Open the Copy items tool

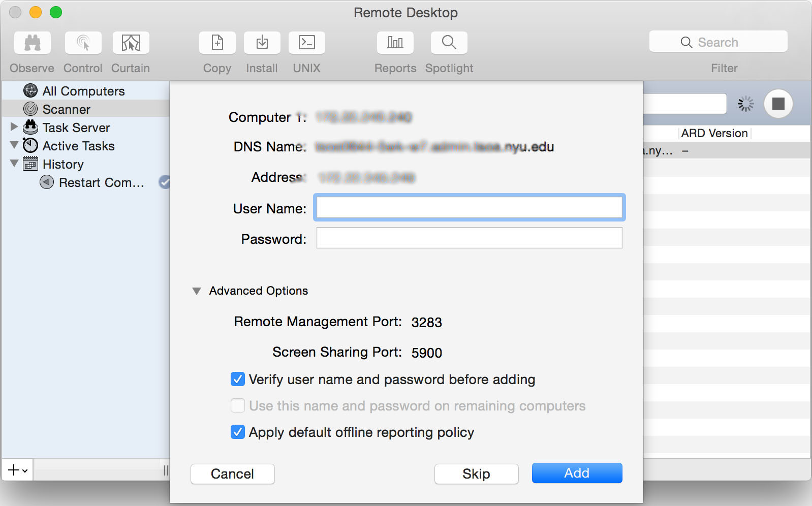(217, 43)
